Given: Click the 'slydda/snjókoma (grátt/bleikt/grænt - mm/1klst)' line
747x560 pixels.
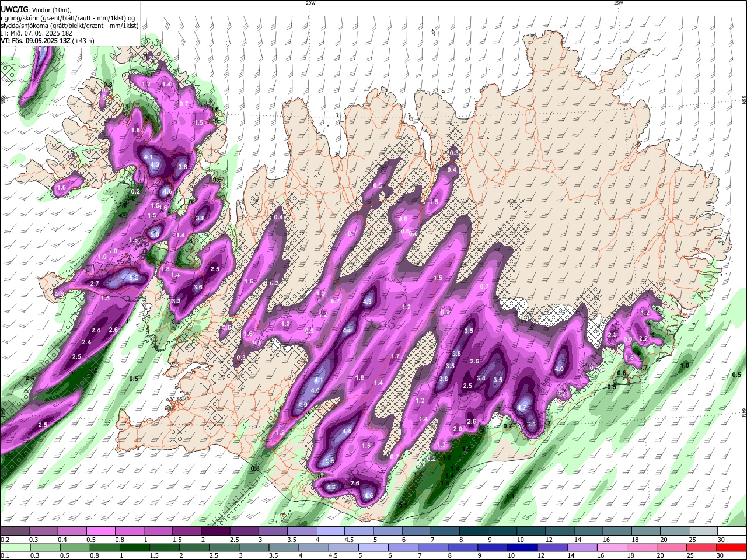Looking at the screenshot, I should 69,26.
